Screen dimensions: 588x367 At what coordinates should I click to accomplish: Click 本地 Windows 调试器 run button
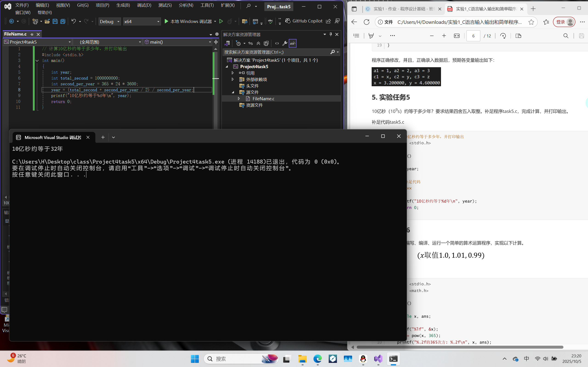[188, 22]
